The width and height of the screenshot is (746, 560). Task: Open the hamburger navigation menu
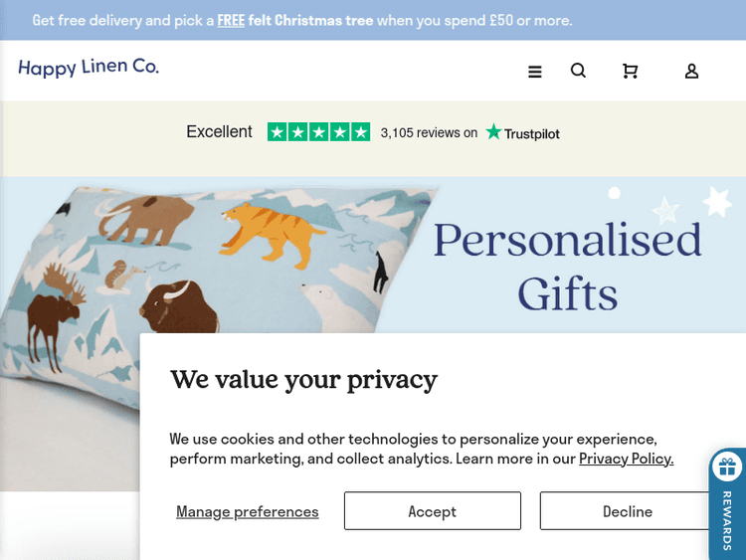(x=535, y=72)
